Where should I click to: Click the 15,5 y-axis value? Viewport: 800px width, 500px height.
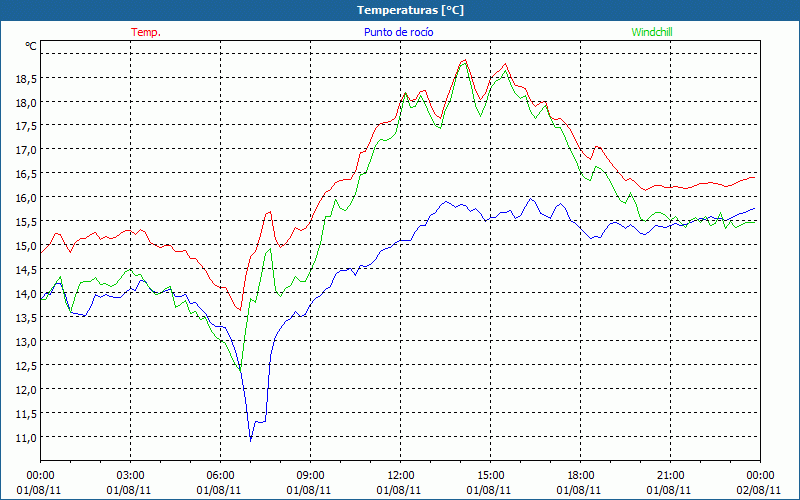pyautogui.click(x=26, y=222)
